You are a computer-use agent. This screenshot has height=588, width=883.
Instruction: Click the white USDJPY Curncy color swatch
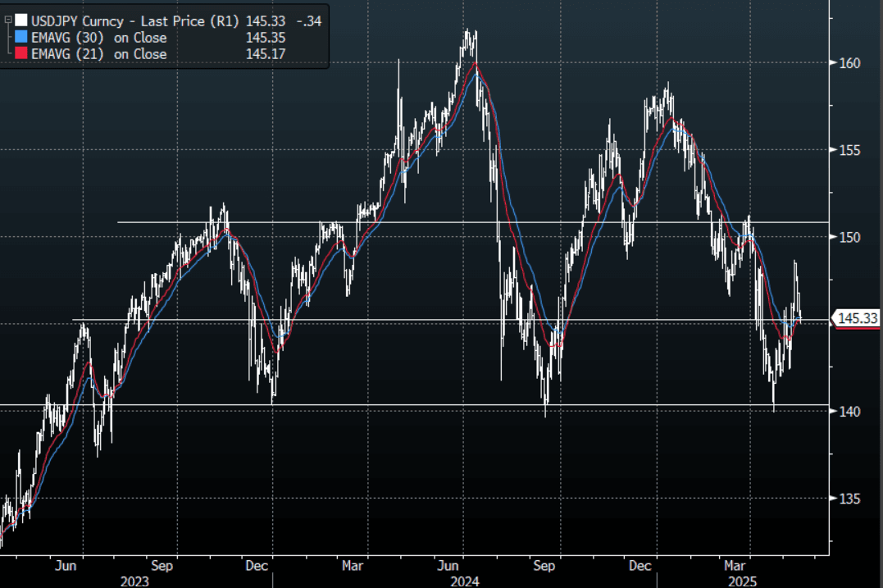[x=22, y=20]
